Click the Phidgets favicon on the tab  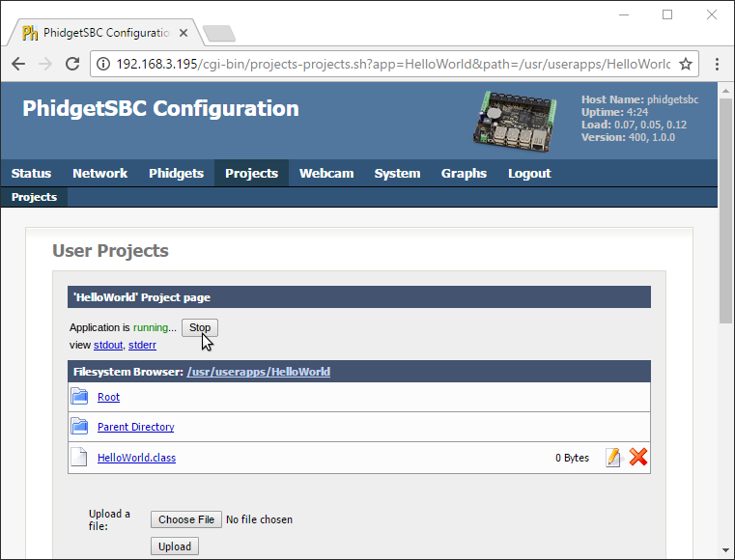30,33
